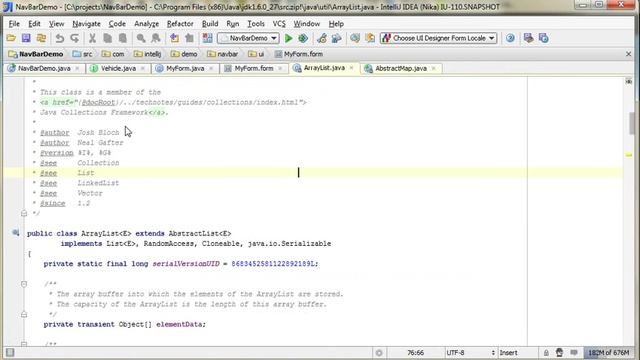Run NavBarDemo with the green arrow
Viewport: 640px width, 360px height.
(289, 38)
